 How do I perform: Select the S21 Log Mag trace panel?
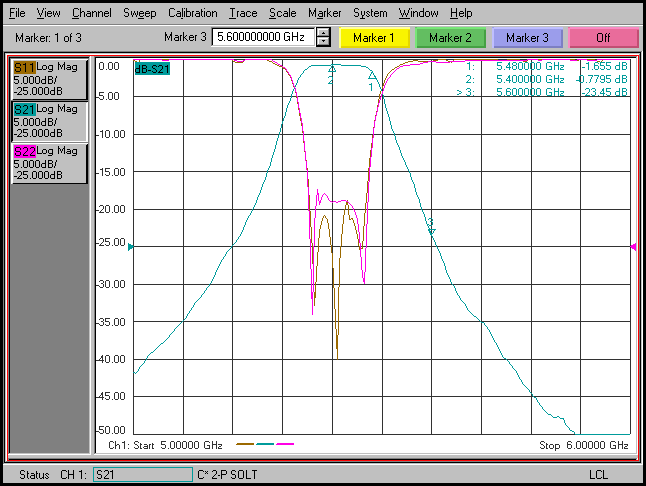pos(49,121)
